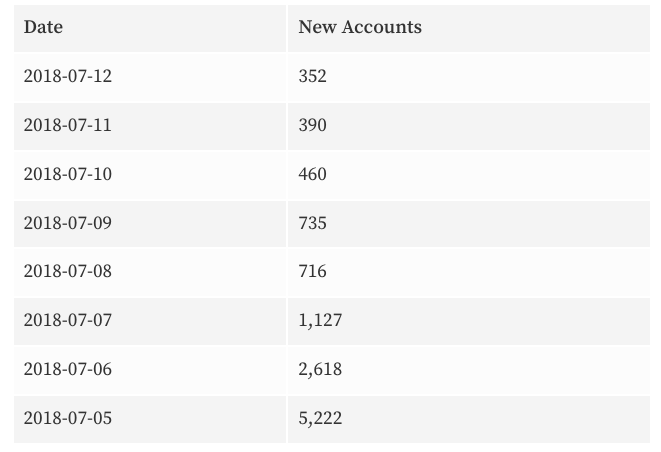Image resolution: width=661 pixels, height=452 pixels.
Task: Select date 2018-07-10 in the table
Action: 68,174
